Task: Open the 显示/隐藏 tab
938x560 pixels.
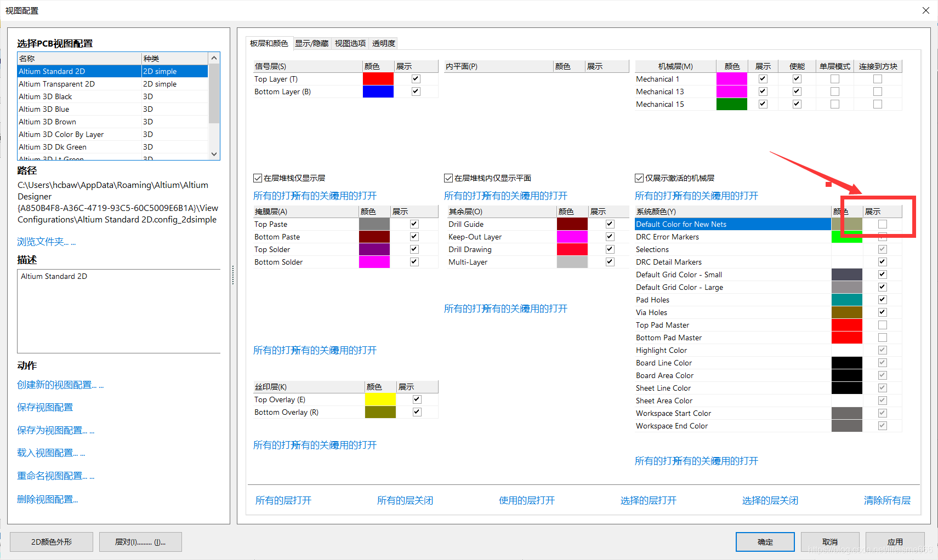Action: (311, 43)
